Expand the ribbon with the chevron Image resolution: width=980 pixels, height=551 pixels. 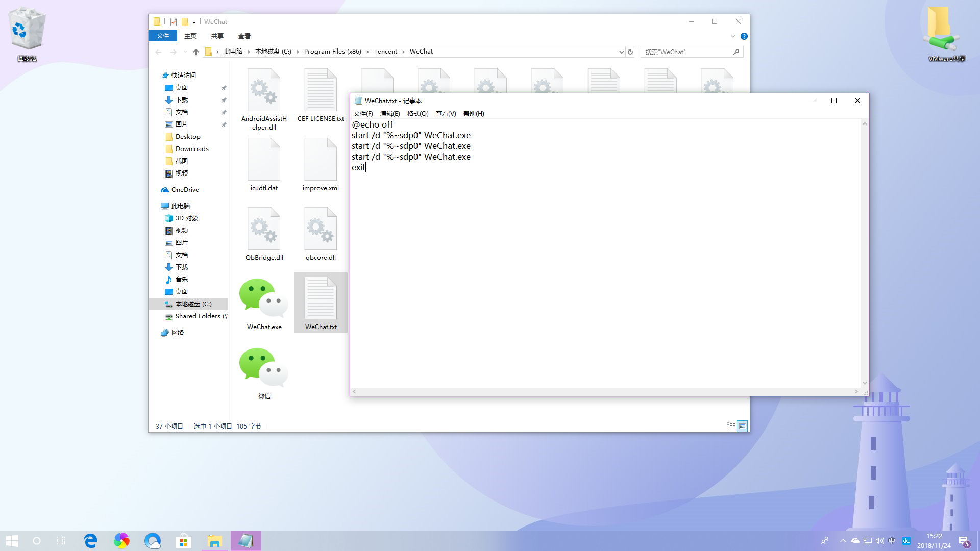click(733, 36)
